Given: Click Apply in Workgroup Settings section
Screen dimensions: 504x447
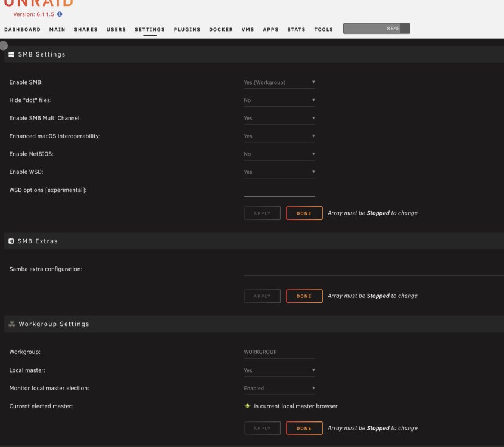Looking at the screenshot, I should [x=262, y=429].
